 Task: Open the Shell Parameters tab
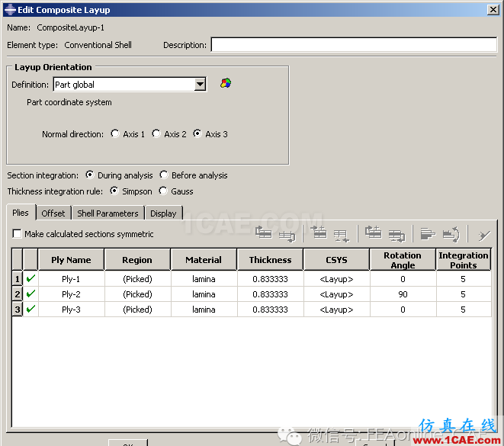108,213
